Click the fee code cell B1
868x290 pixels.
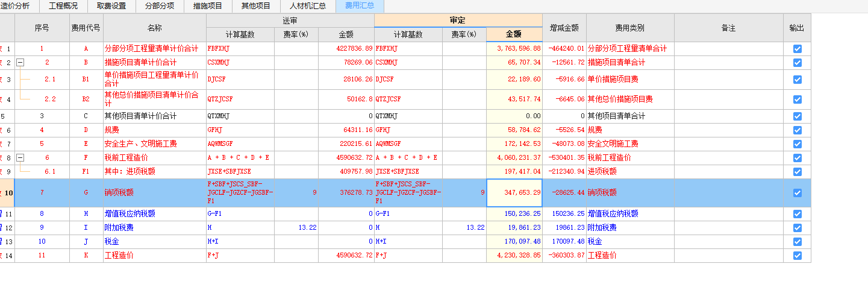pyautogui.click(x=86, y=80)
